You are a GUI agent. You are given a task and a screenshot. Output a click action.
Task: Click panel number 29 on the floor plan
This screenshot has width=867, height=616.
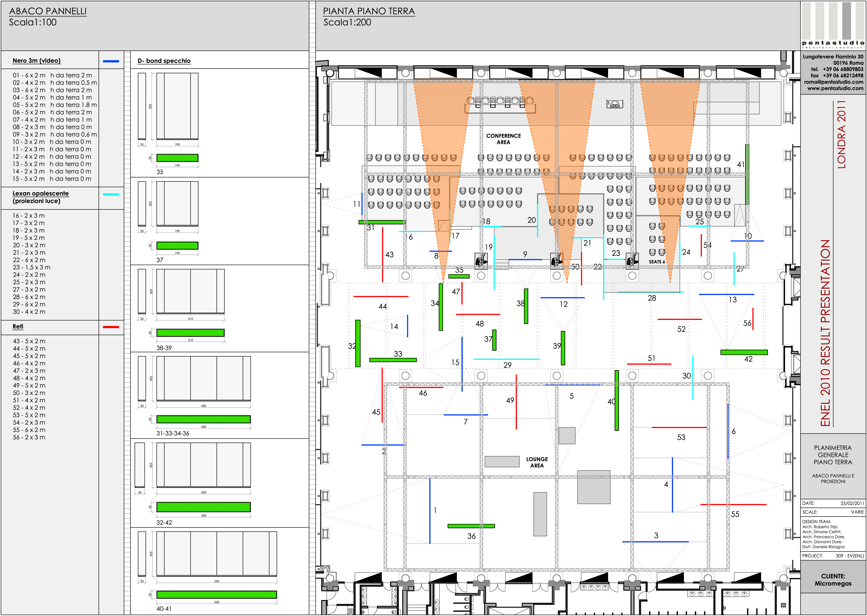[x=507, y=365]
